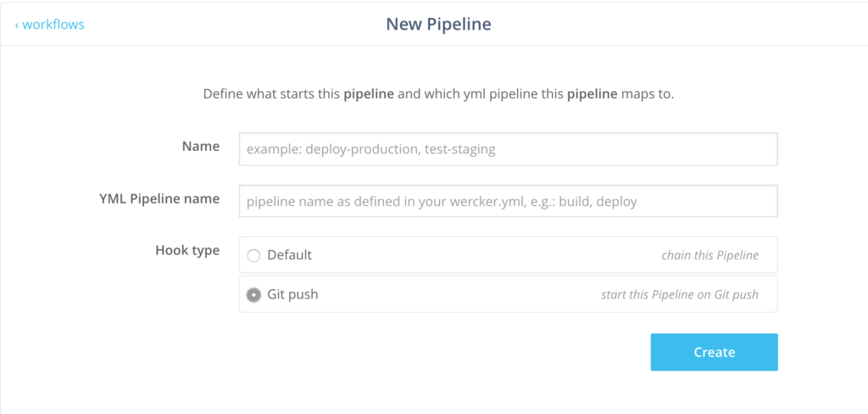Create the new pipeline
The image size is (868, 414).
714,352
